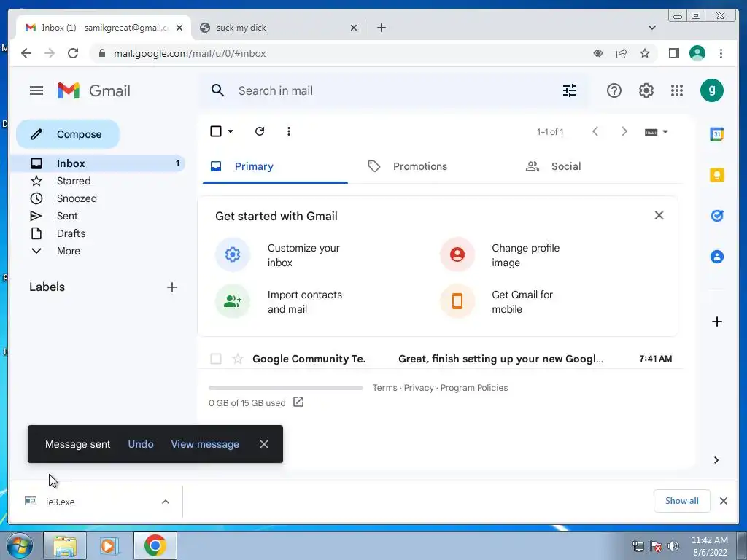Open the Drafts folder

click(71, 233)
